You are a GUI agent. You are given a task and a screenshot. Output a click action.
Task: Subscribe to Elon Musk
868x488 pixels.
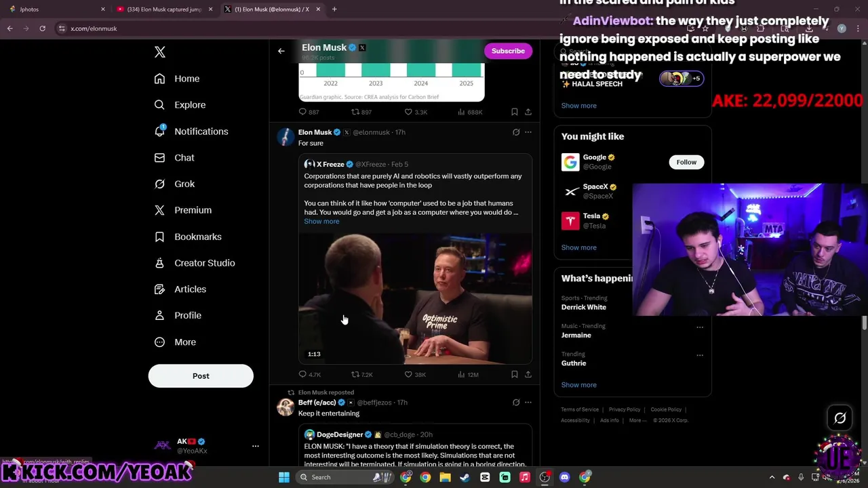[x=508, y=51]
